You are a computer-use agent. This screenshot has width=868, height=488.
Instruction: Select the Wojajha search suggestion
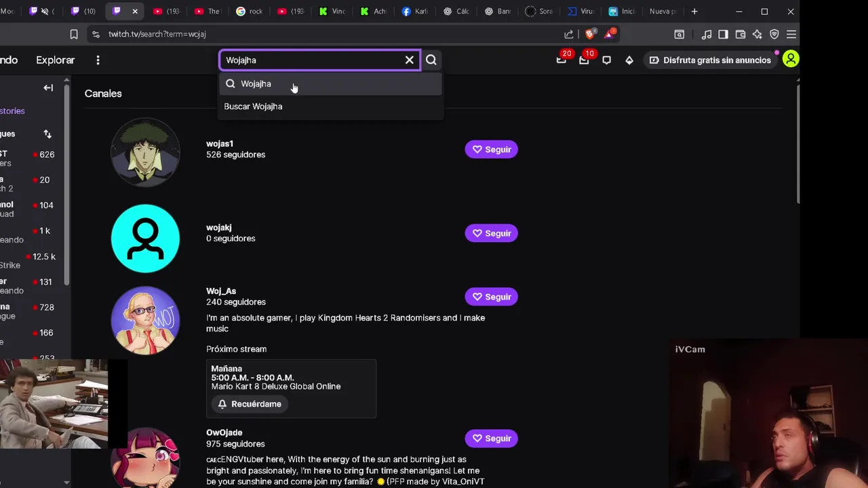[331, 84]
